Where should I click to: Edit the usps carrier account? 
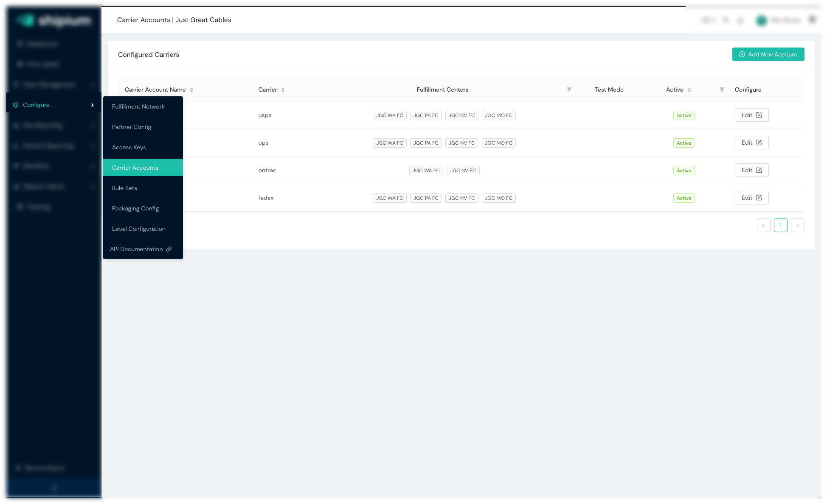click(751, 115)
